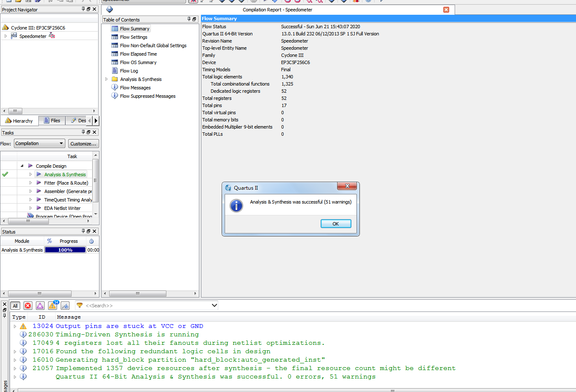Click the Flow Log document icon

tap(115, 71)
